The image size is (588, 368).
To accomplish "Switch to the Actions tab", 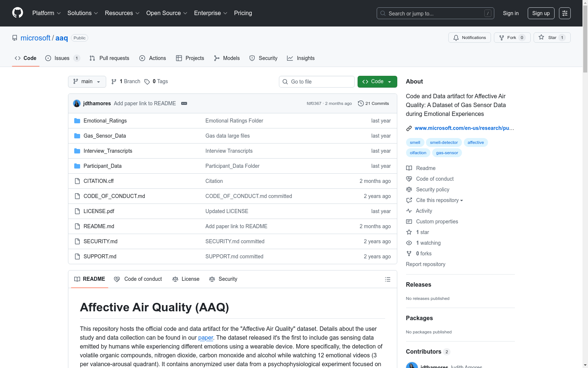I will (153, 58).
